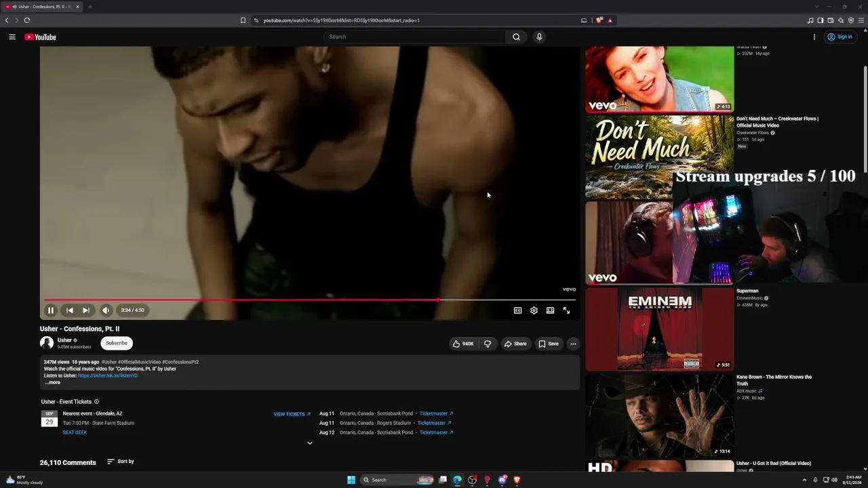Open the Leo AI assistant icon
This screenshot has width=868, height=488.
(841, 20)
